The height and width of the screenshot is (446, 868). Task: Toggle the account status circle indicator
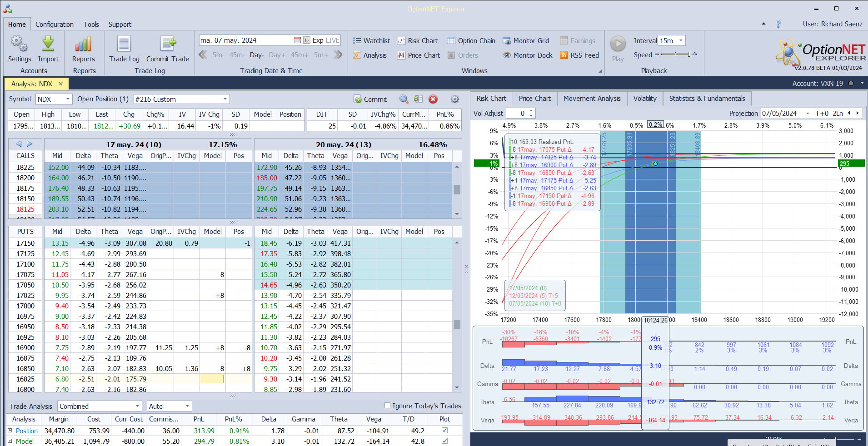[x=851, y=84]
